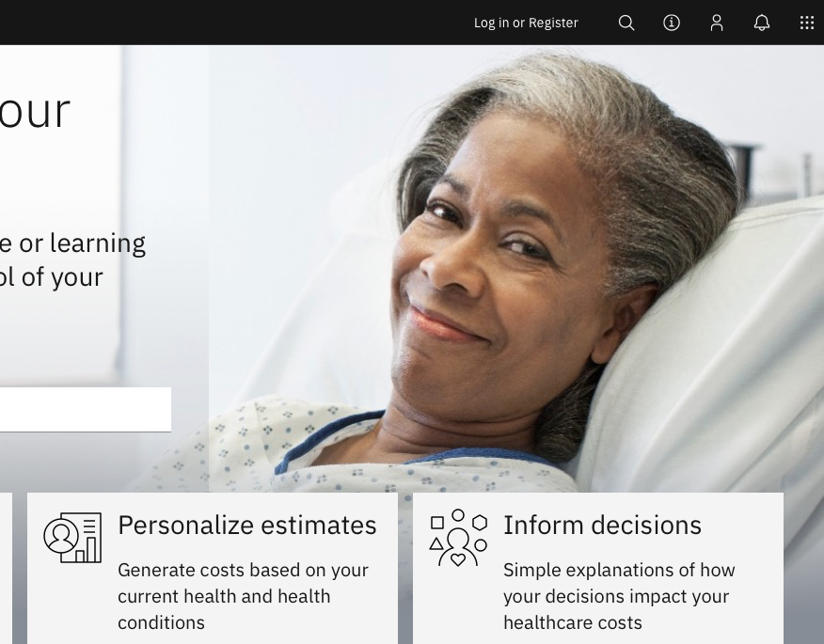Select the Inform decisions heading
The width and height of the screenshot is (824, 644).
pos(602,525)
